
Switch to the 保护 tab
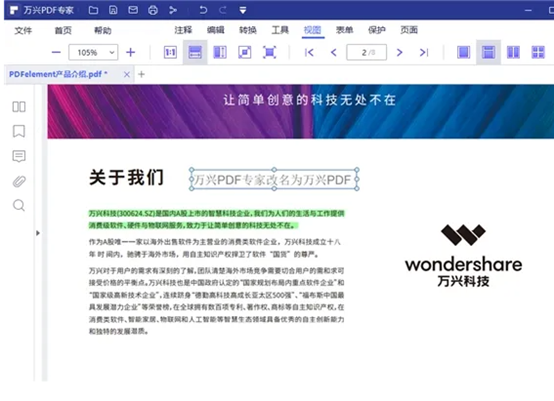pos(377,30)
